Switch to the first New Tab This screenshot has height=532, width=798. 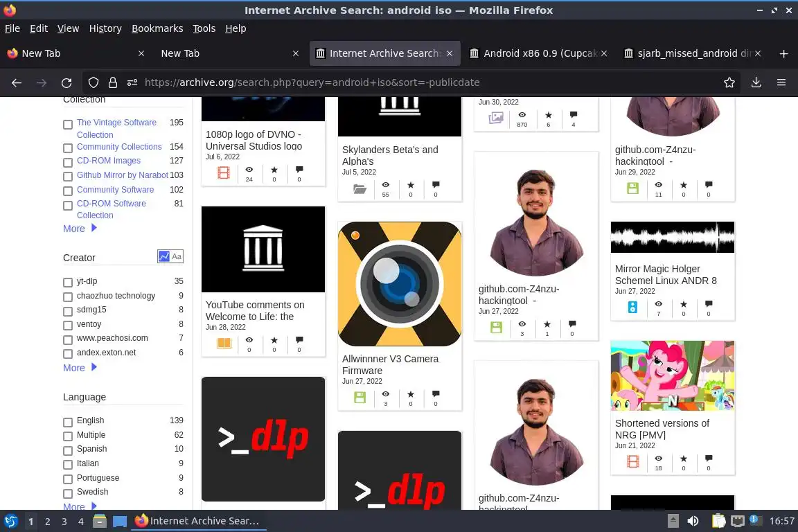click(76, 53)
